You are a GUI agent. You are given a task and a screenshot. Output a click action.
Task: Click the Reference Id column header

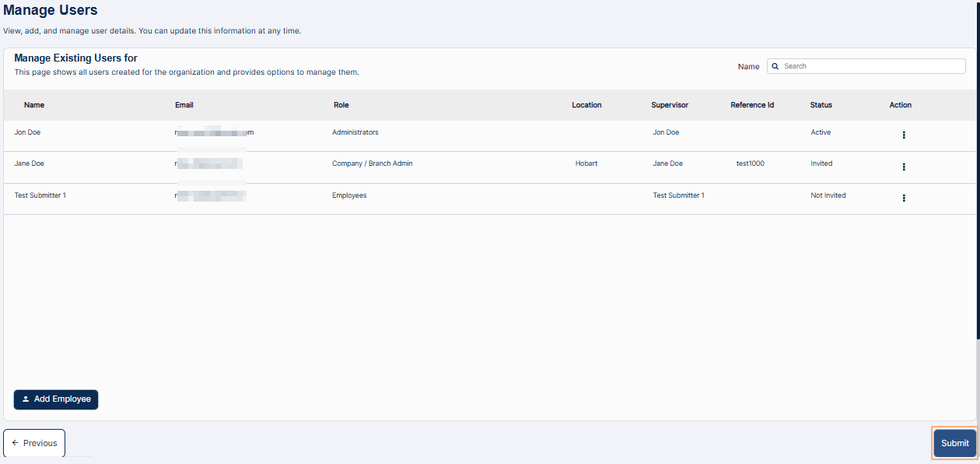click(752, 105)
